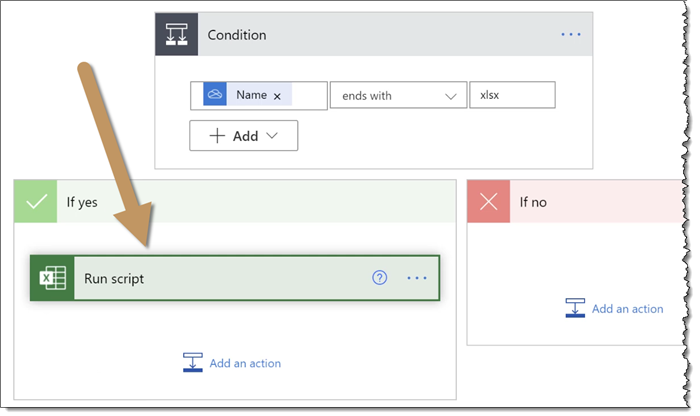
Task: Click the Excel icon on Run script
Action: pos(52,278)
